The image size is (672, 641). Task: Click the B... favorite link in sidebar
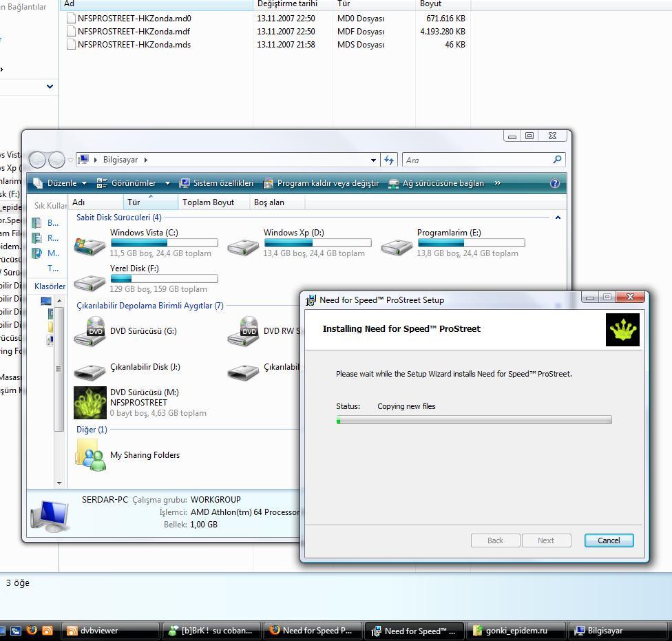pos(46,223)
